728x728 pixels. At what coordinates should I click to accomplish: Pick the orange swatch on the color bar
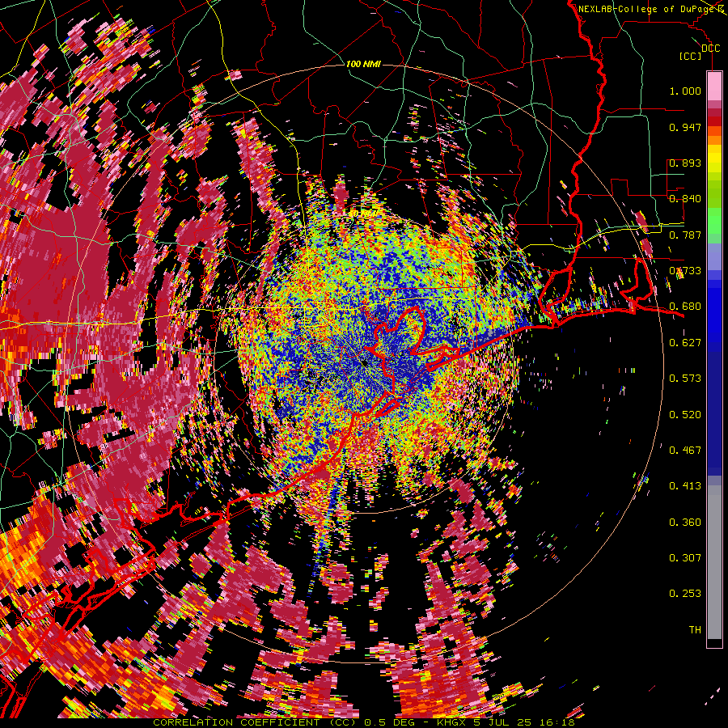(x=714, y=140)
